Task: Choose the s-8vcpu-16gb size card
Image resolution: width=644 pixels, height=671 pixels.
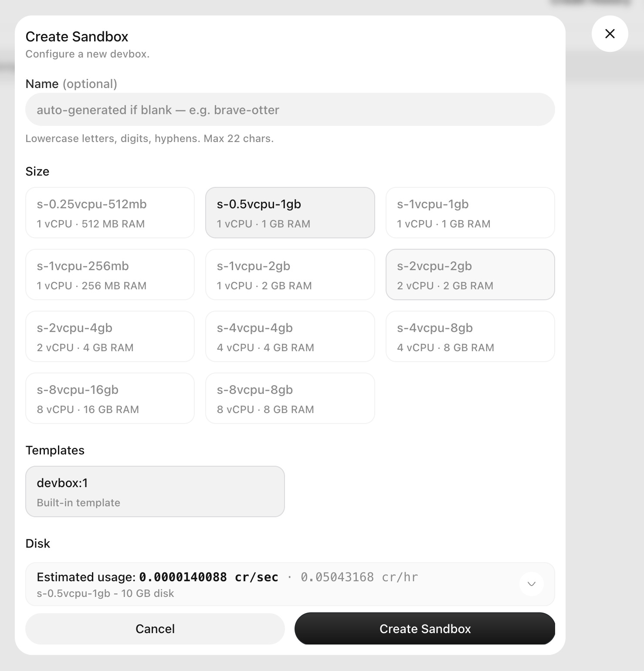Action: (x=110, y=398)
